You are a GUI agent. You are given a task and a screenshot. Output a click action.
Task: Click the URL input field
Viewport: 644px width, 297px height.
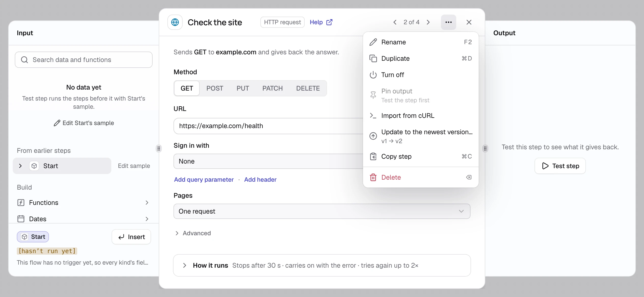[268, 126]
